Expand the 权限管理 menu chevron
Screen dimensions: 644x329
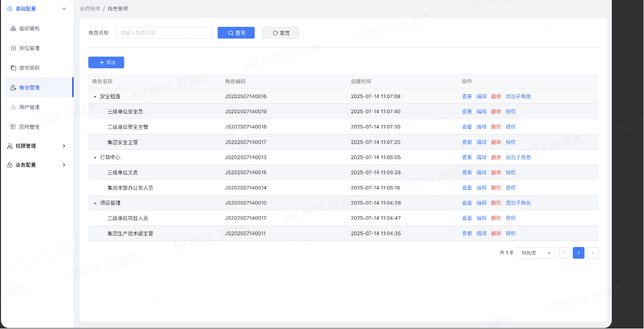pos(64,146)
